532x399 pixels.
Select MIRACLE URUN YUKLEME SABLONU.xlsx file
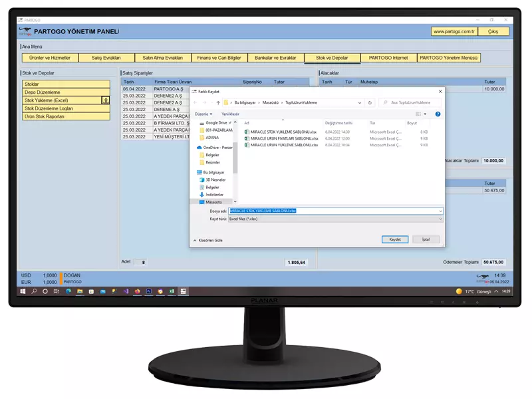pos(281,145)
